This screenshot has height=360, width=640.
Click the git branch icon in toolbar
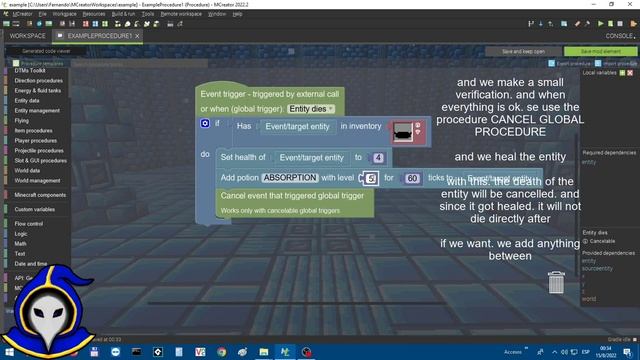click(531, 24)
